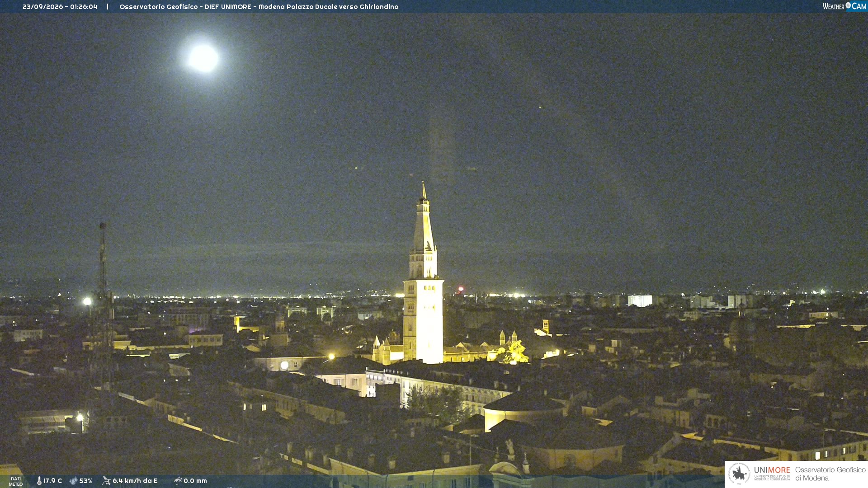
Task: Click Osservatorio Geofisico di Modena text
Action: [830, 474]
